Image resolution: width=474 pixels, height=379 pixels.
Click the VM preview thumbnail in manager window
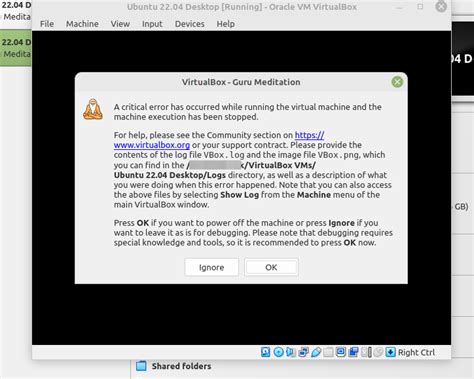[x=463, y=59]
